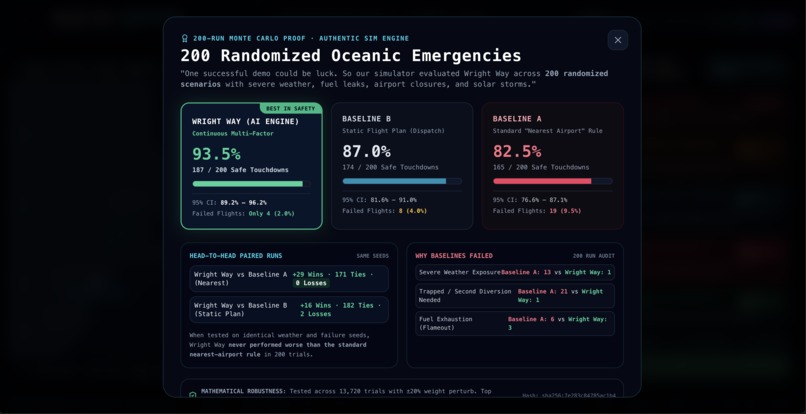
Task: Click the Baseline B 95% CI '81.6% – 91.0%' range
Action: (x=394, y=200)
